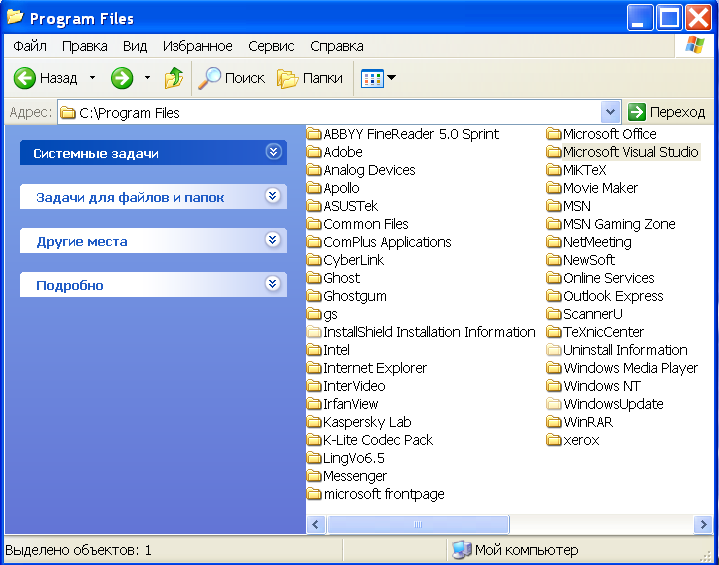719x565 pixels.
Task: Click the Views icon in toolbar
Action: 372,78
